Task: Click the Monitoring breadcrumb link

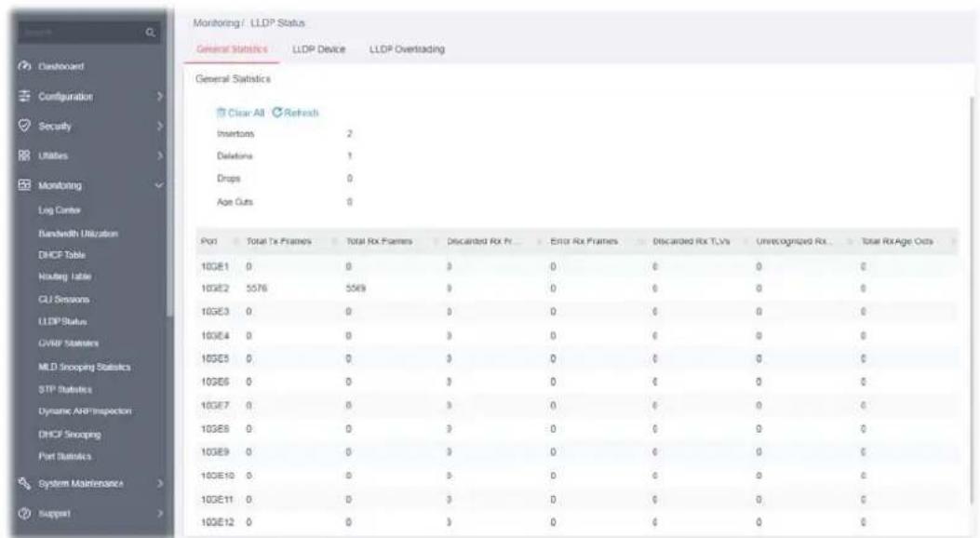Action: point(216,23)
